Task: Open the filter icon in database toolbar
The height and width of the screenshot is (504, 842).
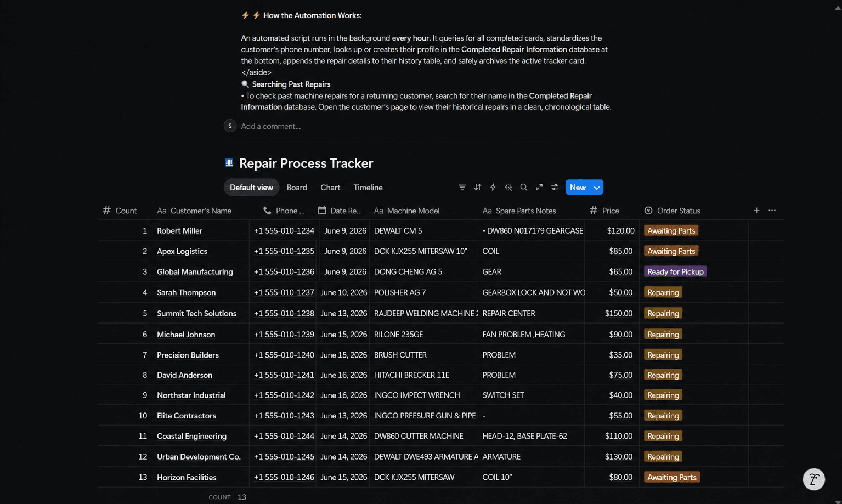Action: 462,188
